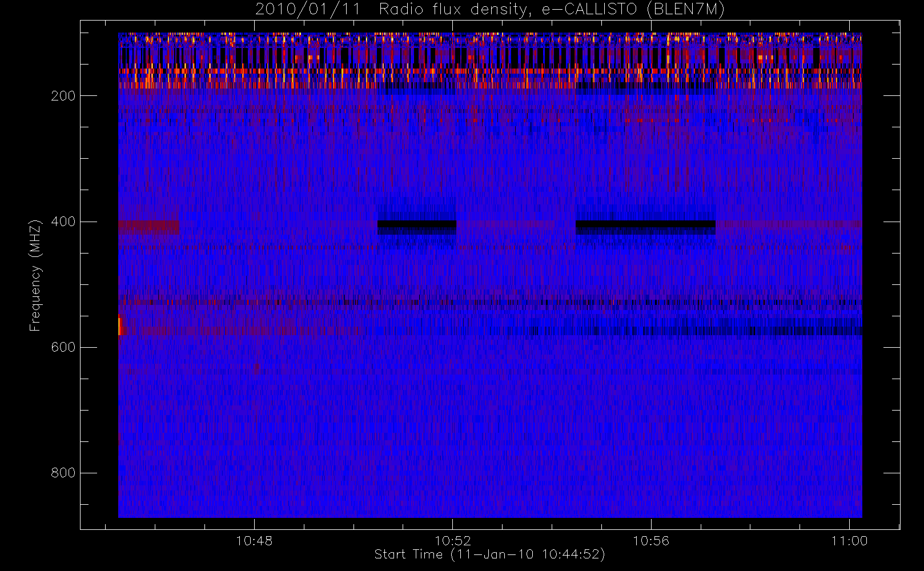Screen dimensions: 924x571
Task: Click the 10:52 time tick label
Action: [x=453, y=541]
